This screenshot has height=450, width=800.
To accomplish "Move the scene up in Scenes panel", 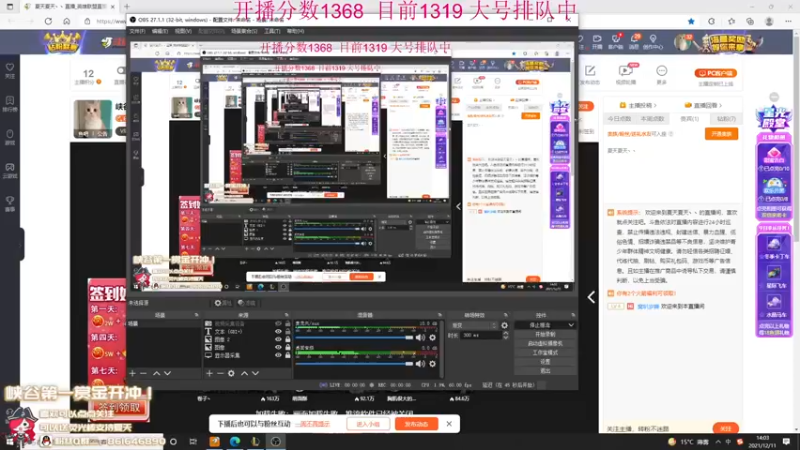I will tap(157, 373).
